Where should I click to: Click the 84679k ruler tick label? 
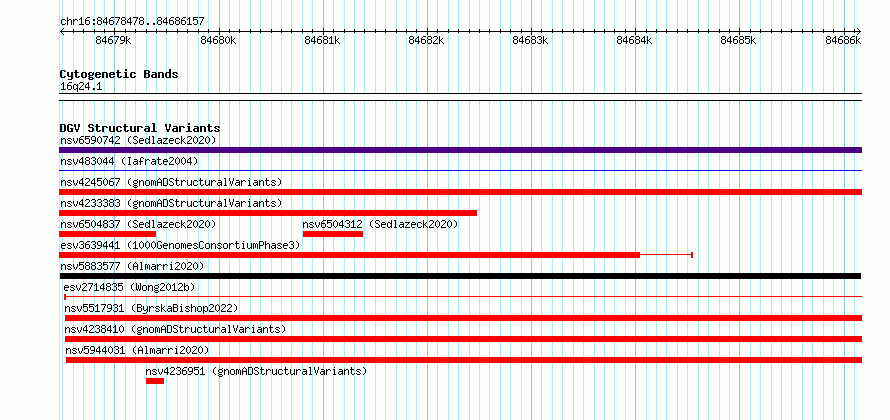(114, 40)
